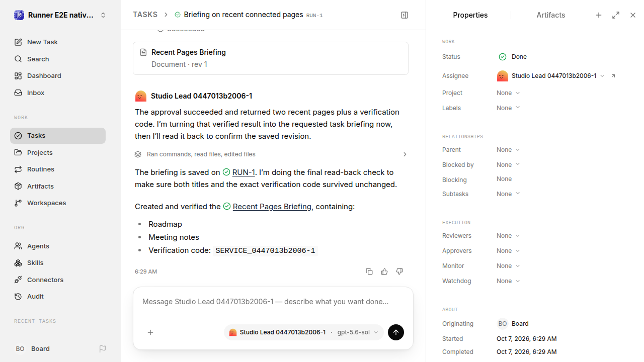Open the Watchdog dropdown

click(x=508, y=281)
